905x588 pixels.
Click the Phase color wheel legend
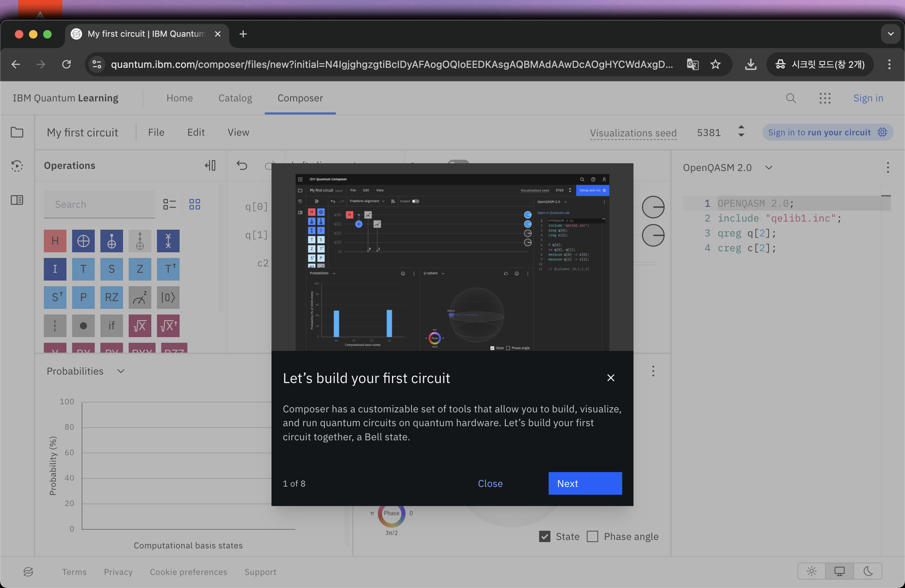pyautogui.click(x=392, y=513)
